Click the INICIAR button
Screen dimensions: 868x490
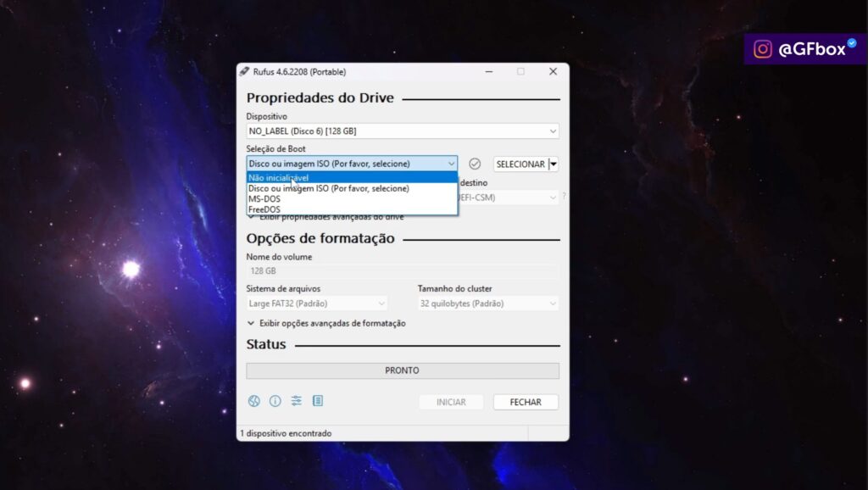[451, 402]
